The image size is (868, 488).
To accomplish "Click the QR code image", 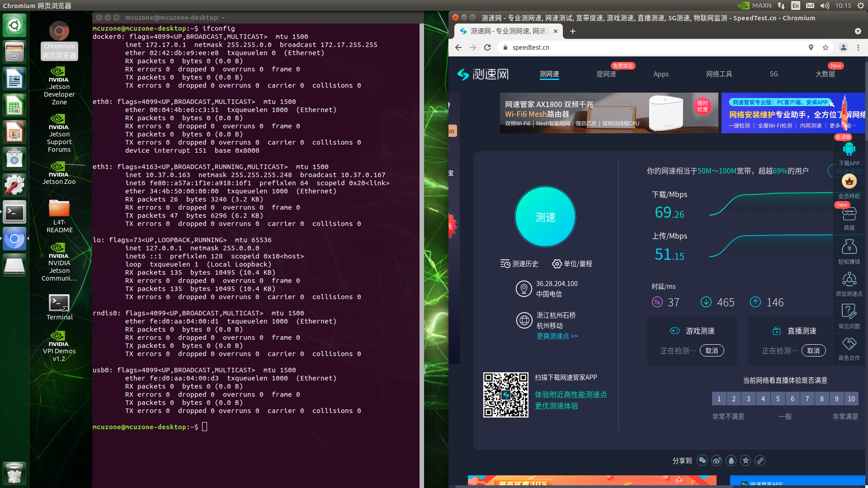I will pos(505,395).
